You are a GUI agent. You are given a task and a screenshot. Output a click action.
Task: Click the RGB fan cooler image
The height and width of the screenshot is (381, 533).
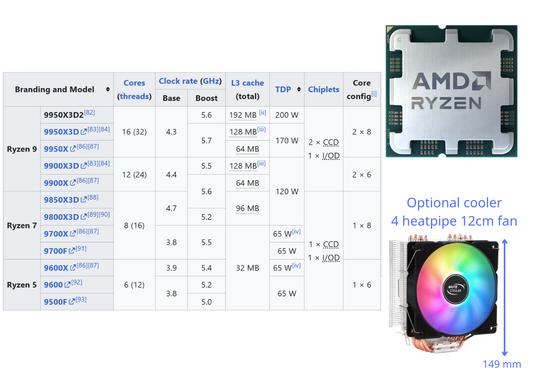pyautogui.click(x=445, y=293)
